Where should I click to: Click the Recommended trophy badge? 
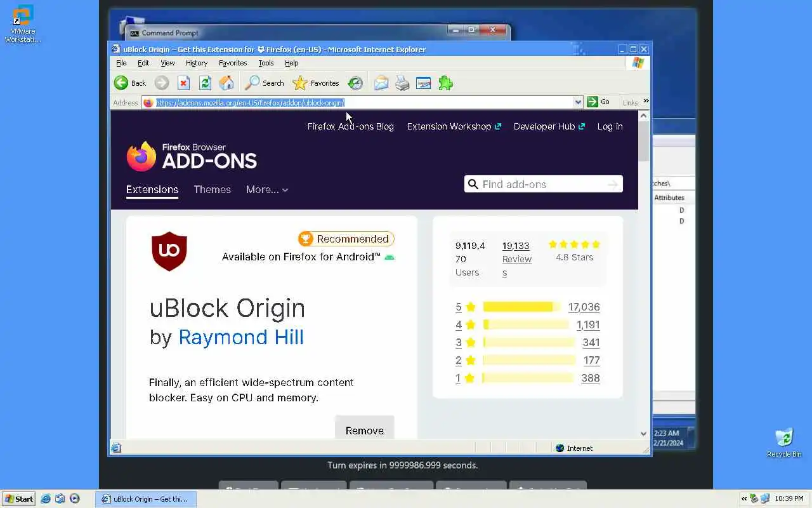pos(346,239)
